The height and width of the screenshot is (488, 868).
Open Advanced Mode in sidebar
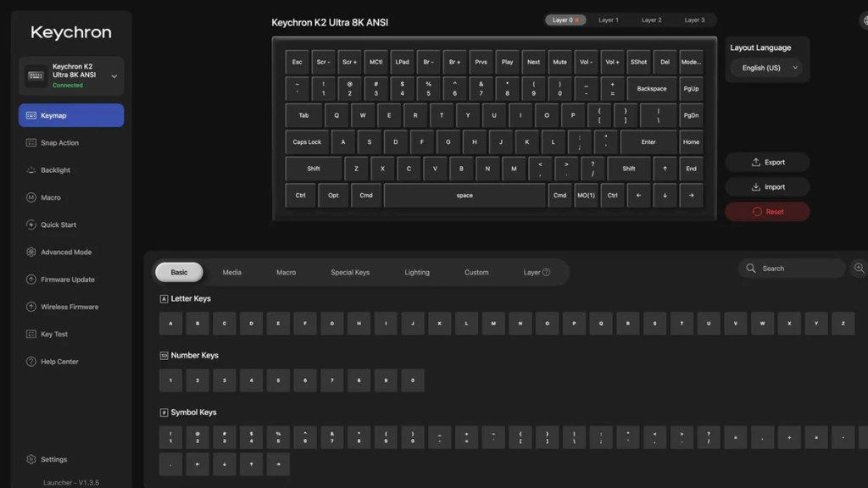pyautogui.click(x=71, y=252)
